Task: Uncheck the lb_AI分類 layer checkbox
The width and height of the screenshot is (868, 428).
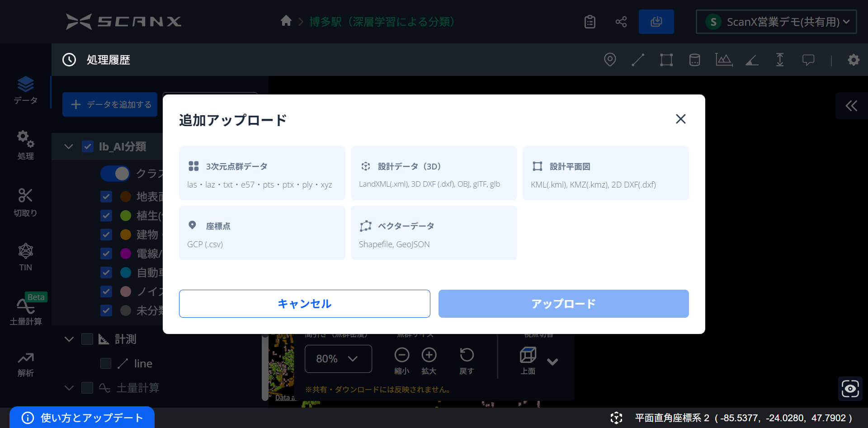Action: pos(87,146)
